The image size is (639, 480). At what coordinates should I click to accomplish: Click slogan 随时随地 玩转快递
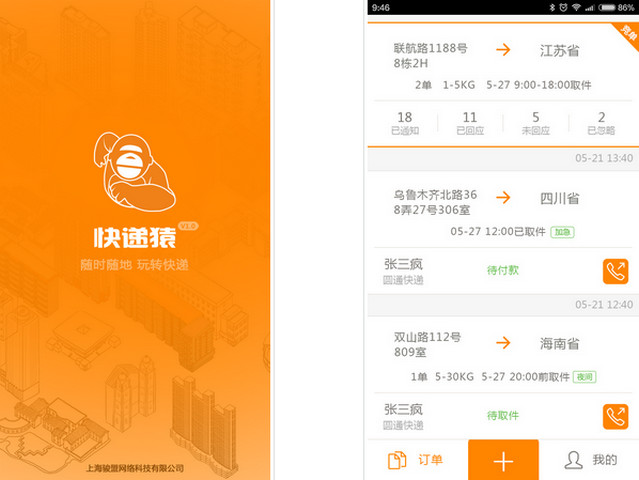(134, 265)
